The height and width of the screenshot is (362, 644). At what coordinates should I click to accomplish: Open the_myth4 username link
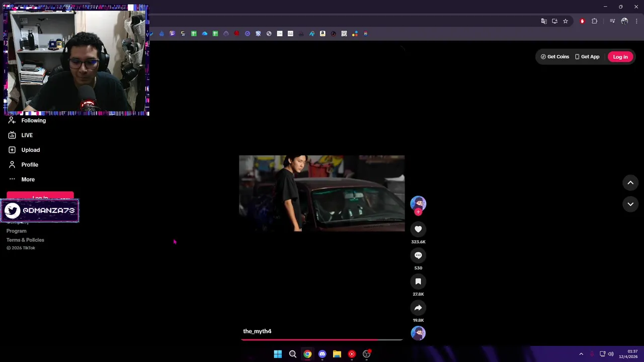[257, 331]
